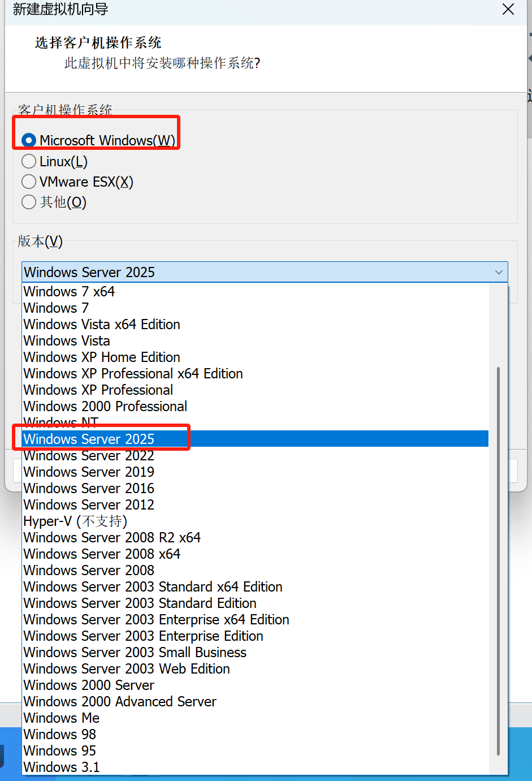The height and width of the screenshot is (781, 532).
Task: Pick Windows Server 2012
Action: [256, 504]
